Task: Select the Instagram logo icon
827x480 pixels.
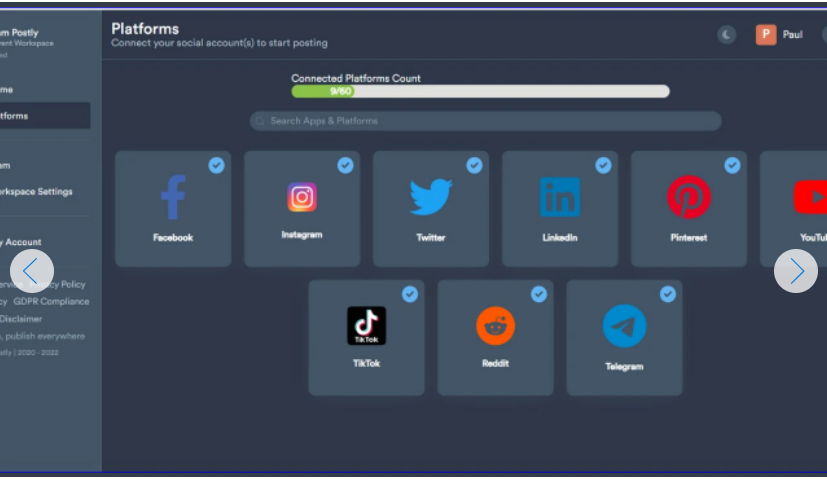Action: 302,197
